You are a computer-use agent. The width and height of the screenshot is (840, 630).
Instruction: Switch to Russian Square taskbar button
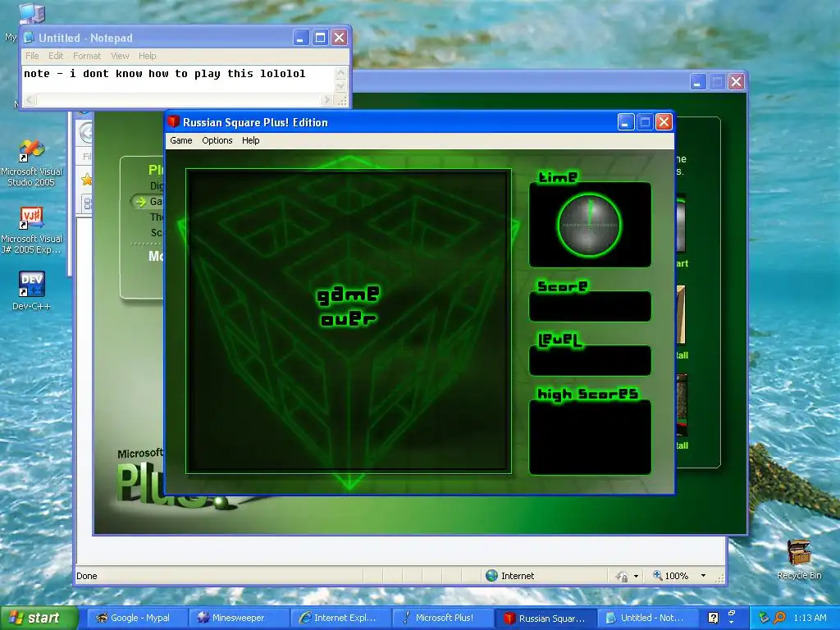coord(545,618)
